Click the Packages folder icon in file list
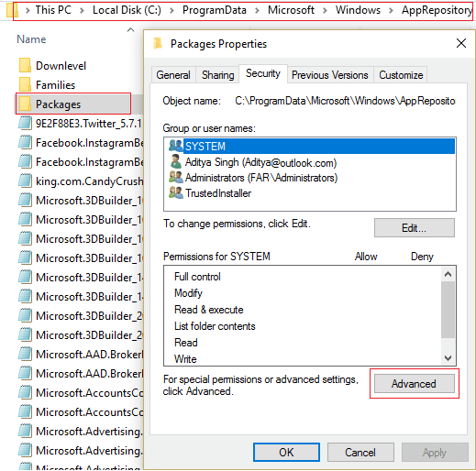Viewport: 476px width, 471px height. pyautogui.click(x=25, y=104)
